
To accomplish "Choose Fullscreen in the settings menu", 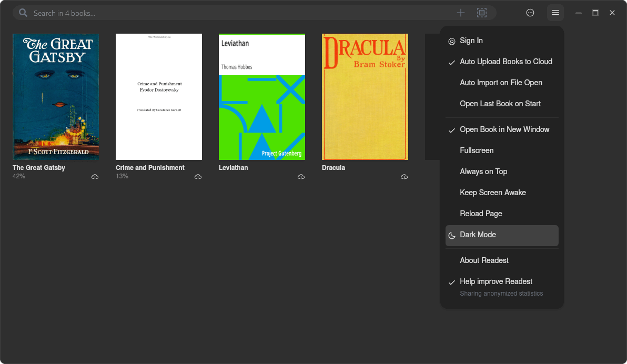I will coord(477,150).
